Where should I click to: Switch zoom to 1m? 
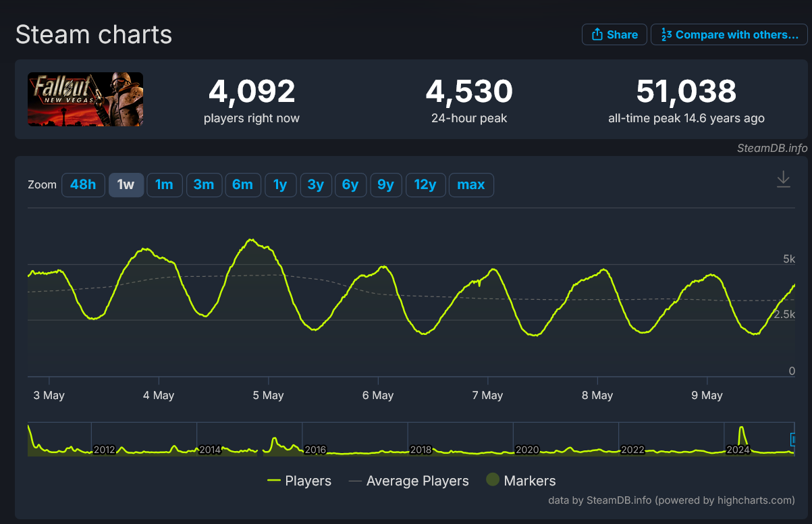coord(164,184)
